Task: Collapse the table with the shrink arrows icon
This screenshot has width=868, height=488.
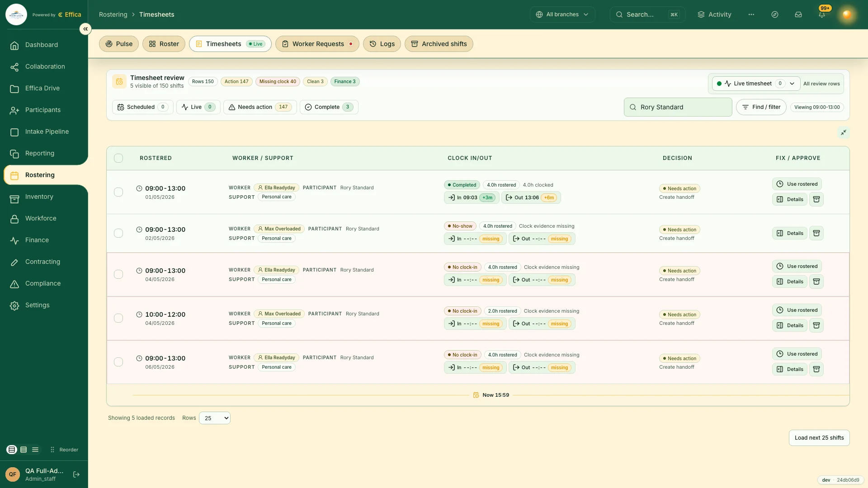Action: tap(843, 132)
